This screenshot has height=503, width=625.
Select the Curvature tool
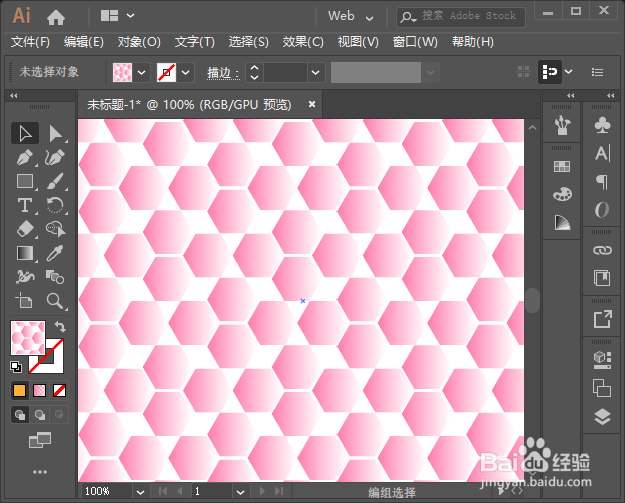click(55, 157)
